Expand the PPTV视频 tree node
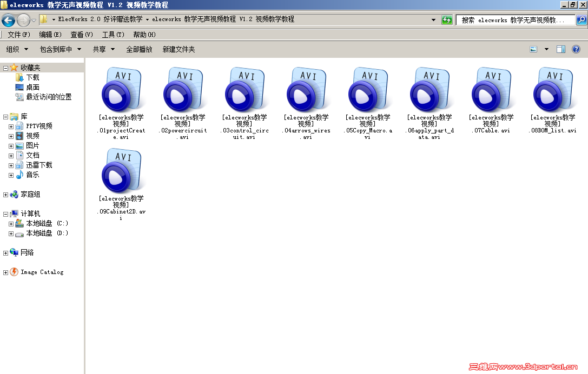The height and width of the screenshot is (374, 588). pyautogui.click(x=11, y=126)
